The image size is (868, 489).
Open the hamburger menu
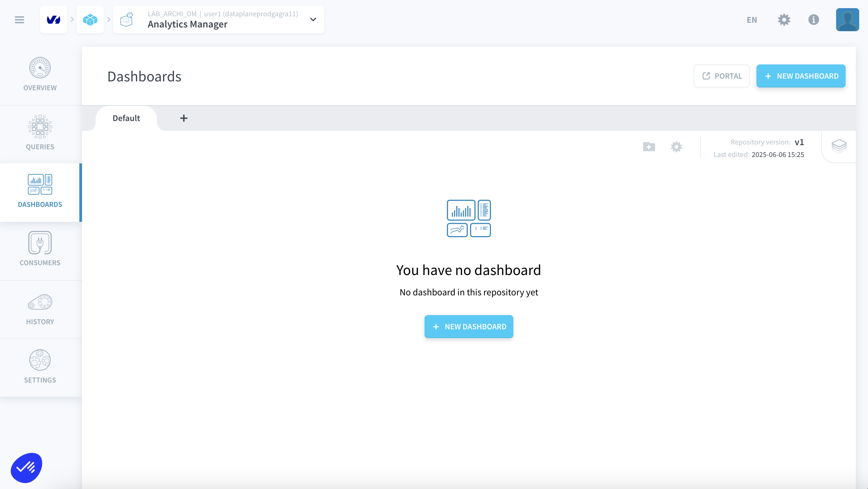19,20
